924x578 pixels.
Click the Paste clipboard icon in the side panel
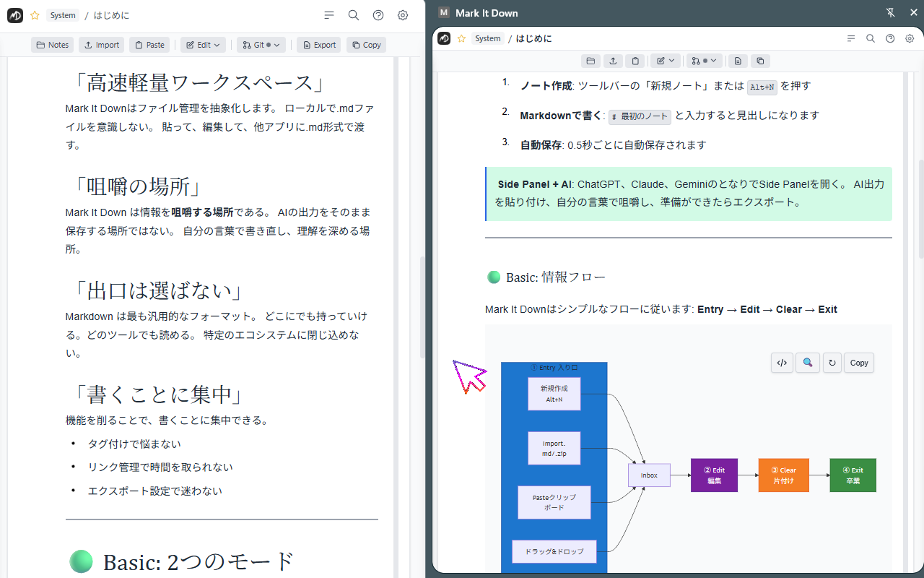[635, 61]
